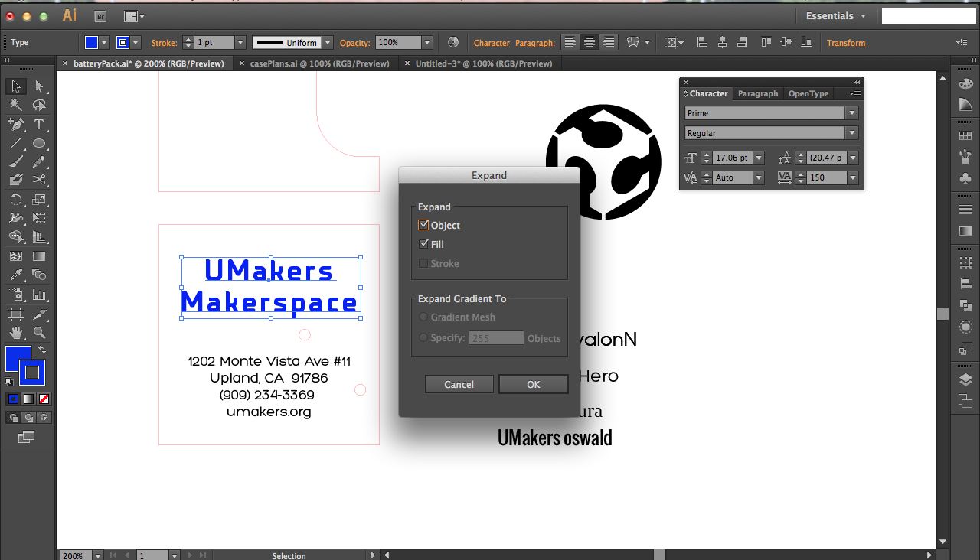The width and height of the screenshot is (980, 560).
Task: Select the Paintbrush tool
Action: pos(16,161)
